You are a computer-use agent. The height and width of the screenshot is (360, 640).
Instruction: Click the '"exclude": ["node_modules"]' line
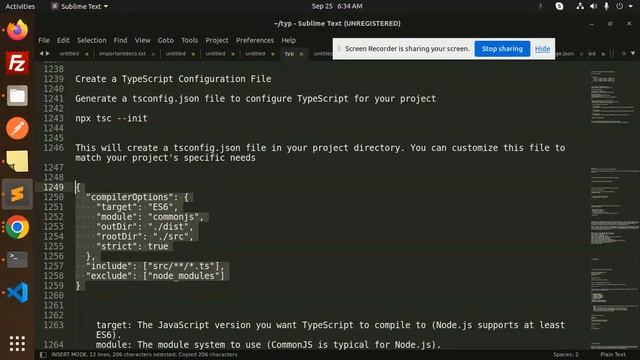pyautogui.click(x=156, y=276)
